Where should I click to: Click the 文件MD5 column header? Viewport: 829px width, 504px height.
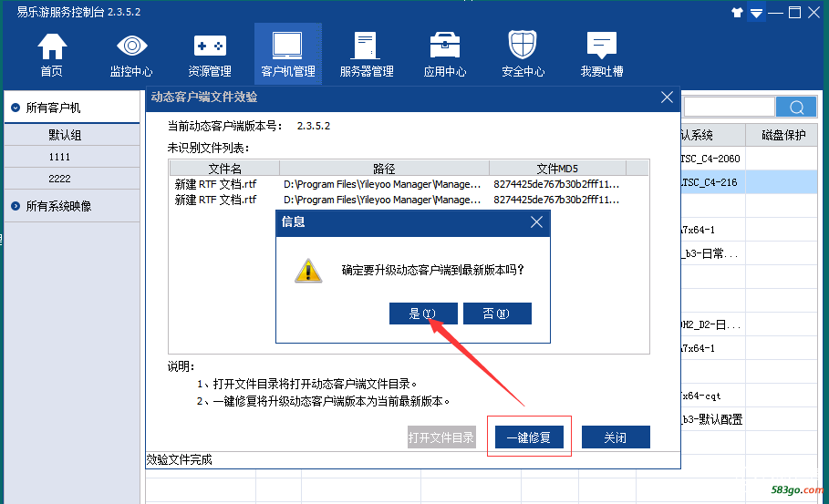[x=557, y=169]
